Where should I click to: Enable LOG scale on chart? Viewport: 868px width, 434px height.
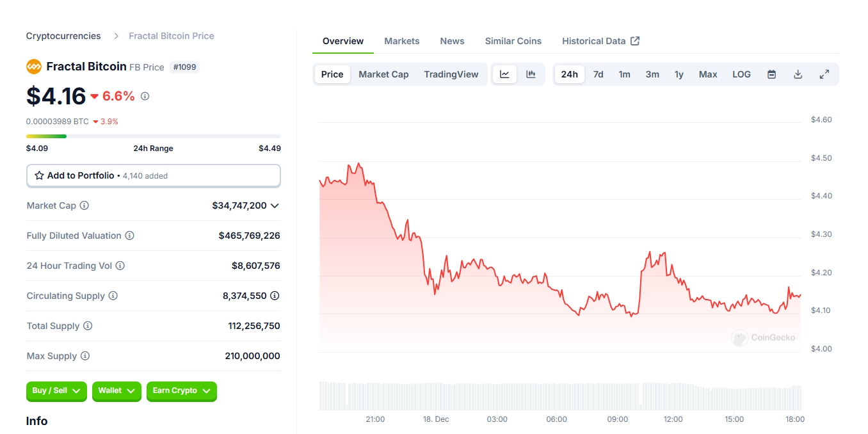(x=741, y=74)
